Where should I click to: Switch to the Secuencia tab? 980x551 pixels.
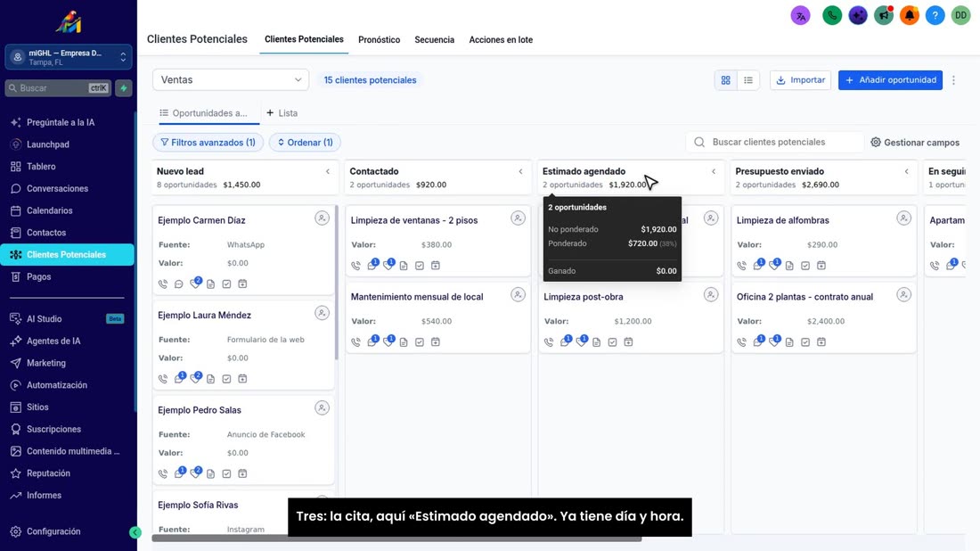click(x=435, y=39)
